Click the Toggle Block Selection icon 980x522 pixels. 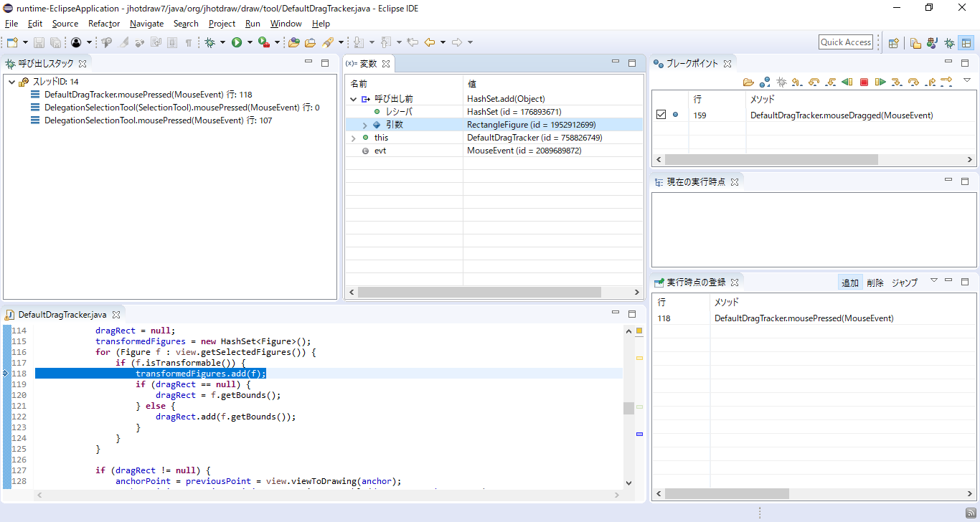[x=172, y=42]
